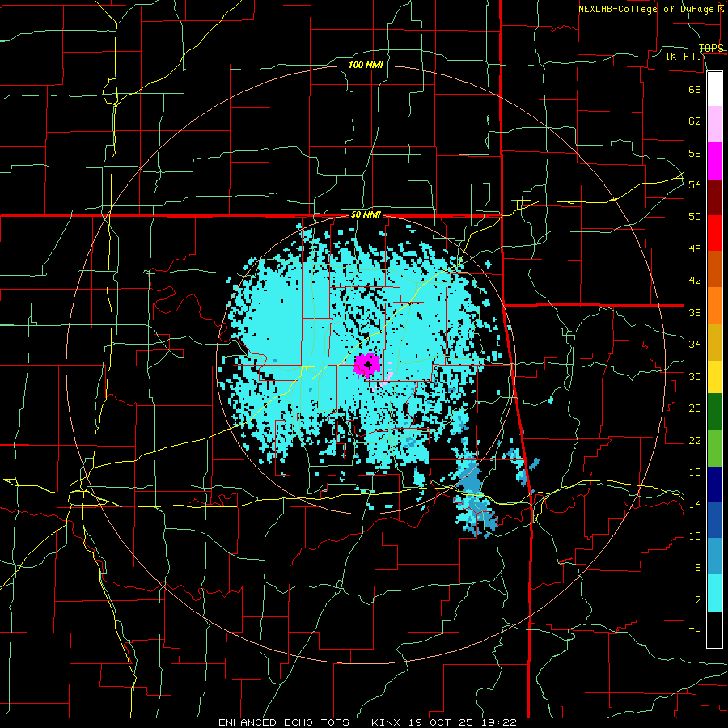The image size is (728, 728).
Task: Click the 14 value on the scale
Action: (x=695, y=504)
